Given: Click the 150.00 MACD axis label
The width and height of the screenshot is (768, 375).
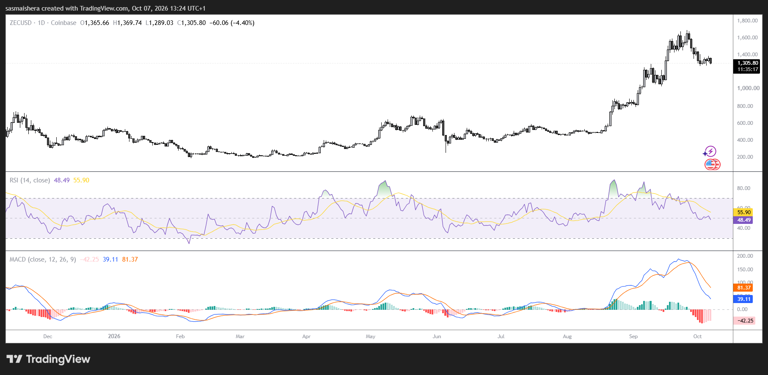Looking at the screenshot, I should 744,269.
